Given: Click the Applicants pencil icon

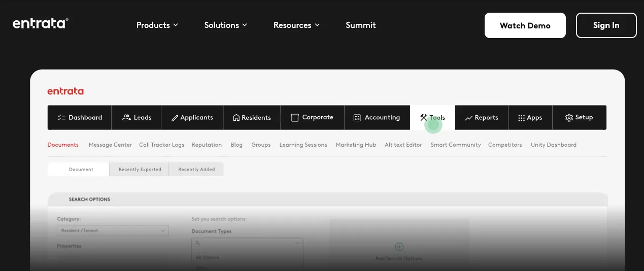Looking at the screenshot, I should pyautogui.click(x=175, y=118).
